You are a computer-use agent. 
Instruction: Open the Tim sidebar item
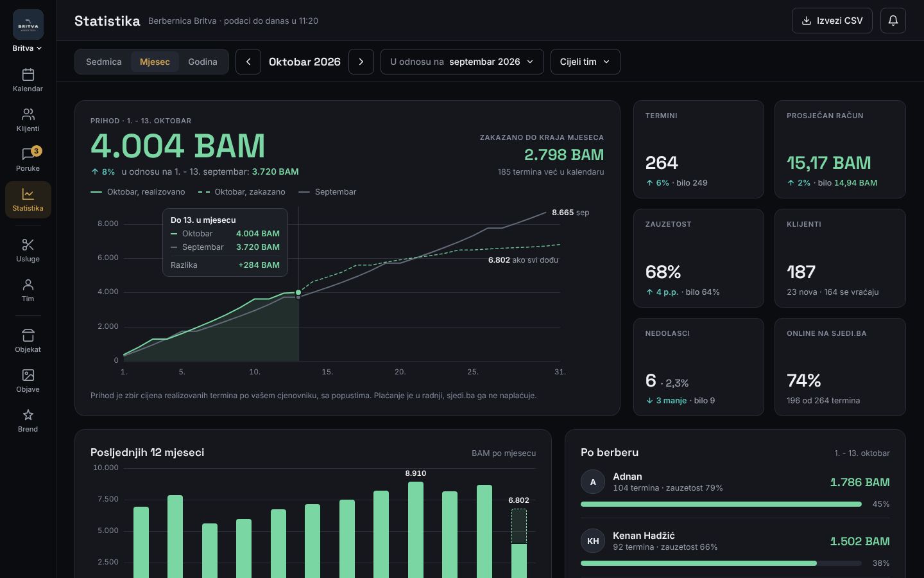pos(28,290)
